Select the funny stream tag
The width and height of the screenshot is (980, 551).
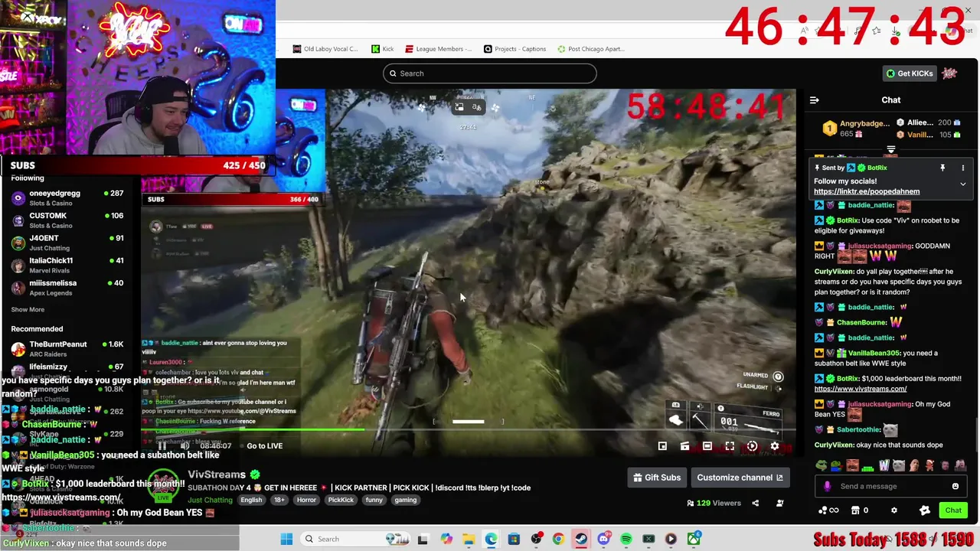point(374,500)
